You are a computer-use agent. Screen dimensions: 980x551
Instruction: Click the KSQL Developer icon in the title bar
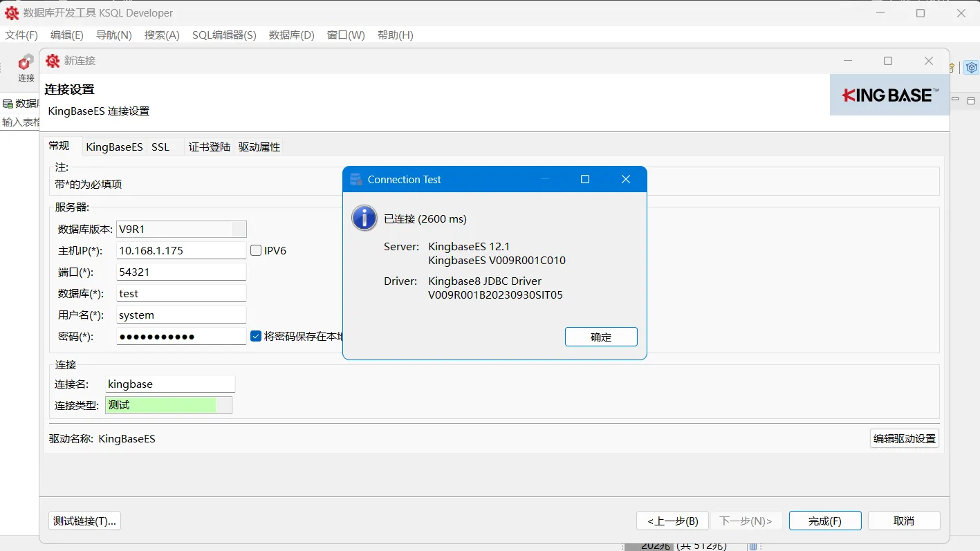(10, 12)
